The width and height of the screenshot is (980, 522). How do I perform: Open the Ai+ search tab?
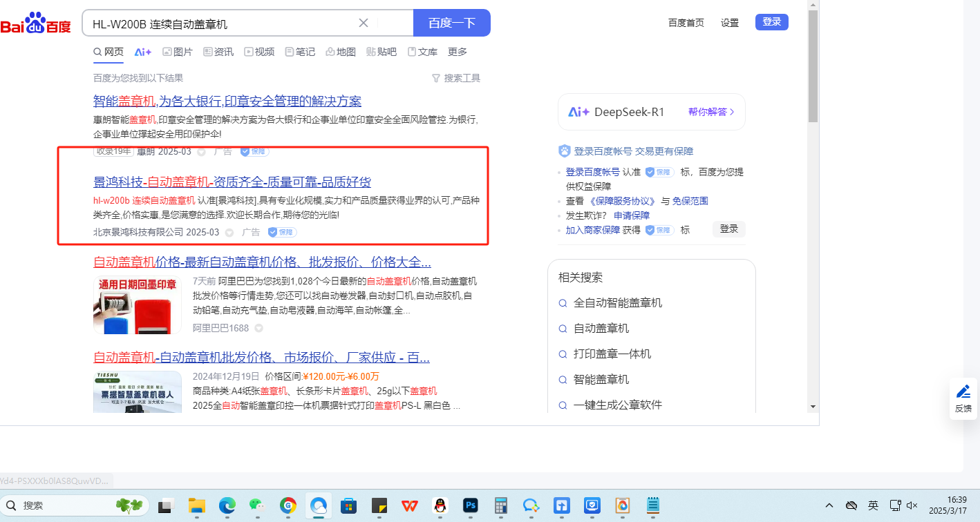click(x=143, y=52)
